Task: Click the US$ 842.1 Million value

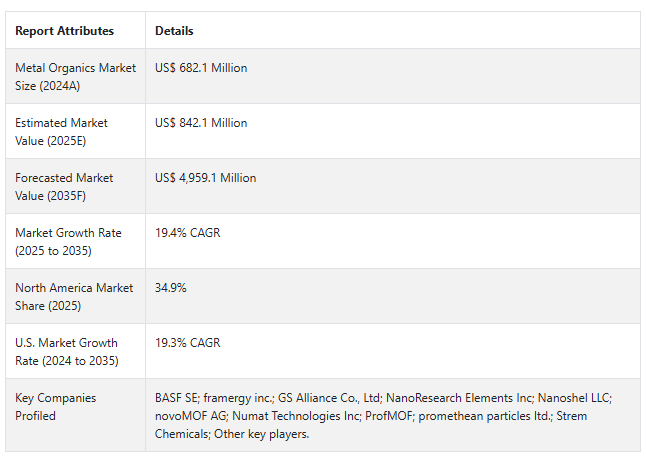Action: [201, 123]
